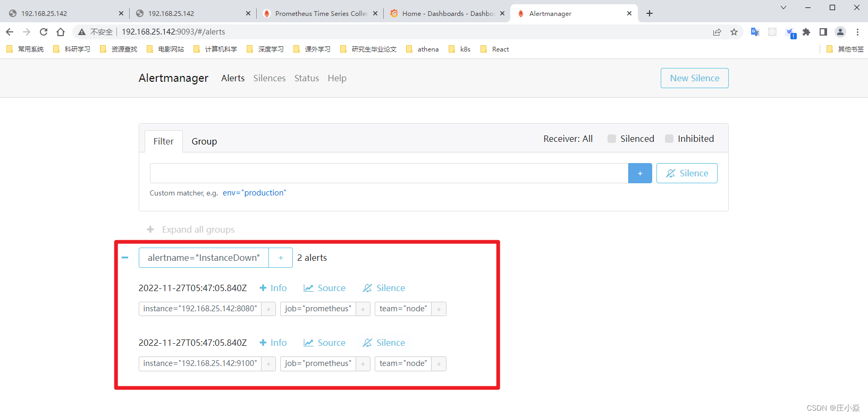
Task: Click the browser back arrow
Action: tap(10, 32)
